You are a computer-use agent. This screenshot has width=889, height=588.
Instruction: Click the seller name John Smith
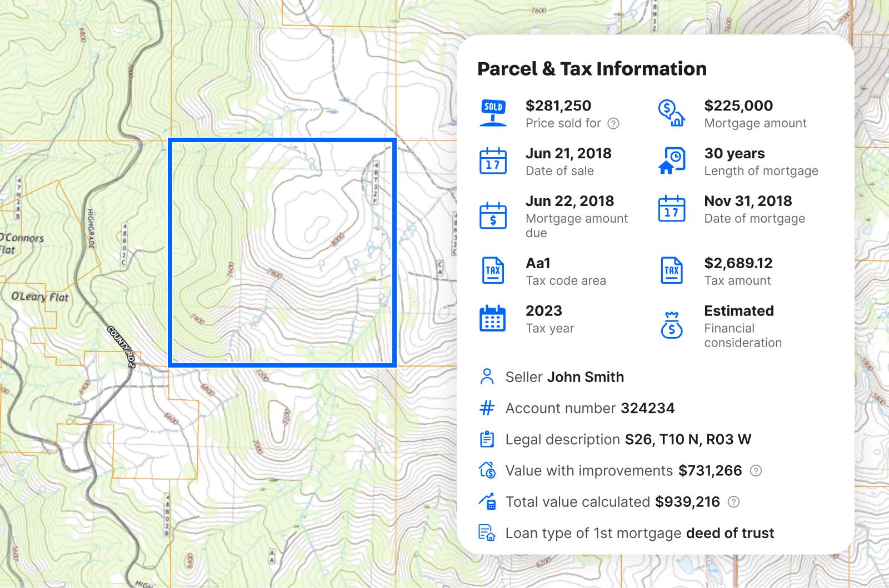(585, 377)
